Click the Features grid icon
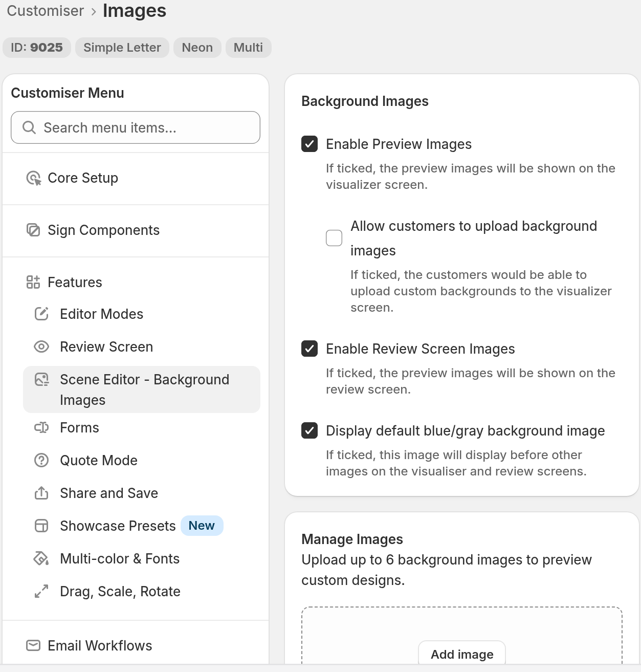Viewport: 641px width, 672px height. [x=33, y=282]
